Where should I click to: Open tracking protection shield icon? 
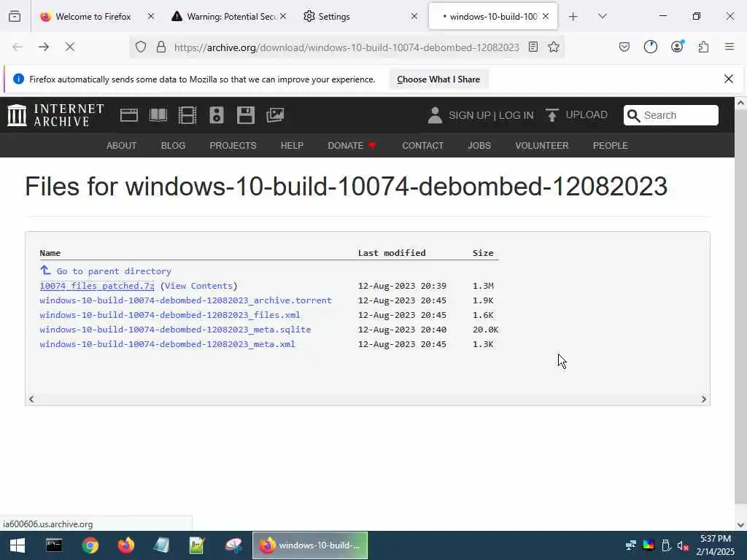pos(141,47)
